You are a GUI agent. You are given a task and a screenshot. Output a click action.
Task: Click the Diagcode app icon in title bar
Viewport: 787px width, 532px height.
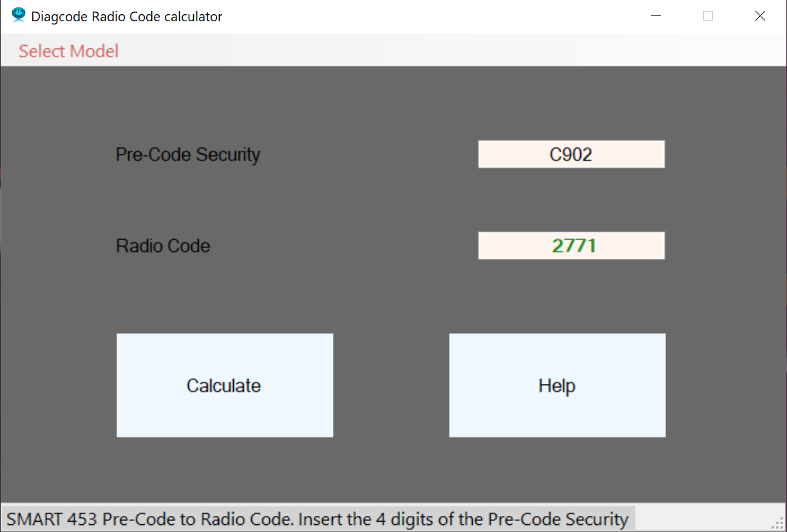[19, 15]
